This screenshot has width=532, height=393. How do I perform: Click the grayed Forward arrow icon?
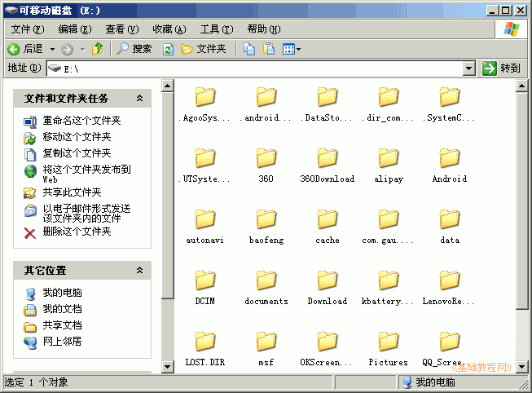[x=67, y=49]
